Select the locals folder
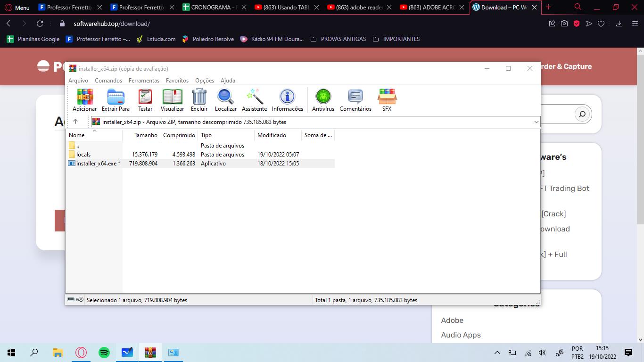The height and width of the screenshot is (362, 644). pos(83,155)
